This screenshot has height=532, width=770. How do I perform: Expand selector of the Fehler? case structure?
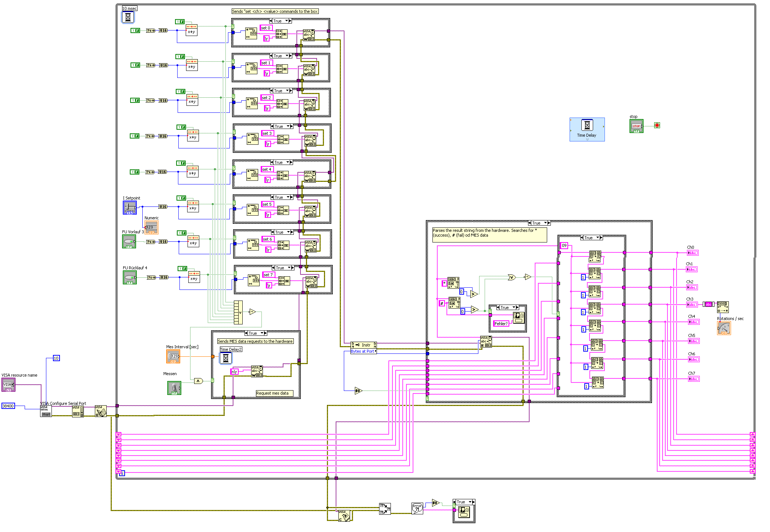(x=514, y=308)
